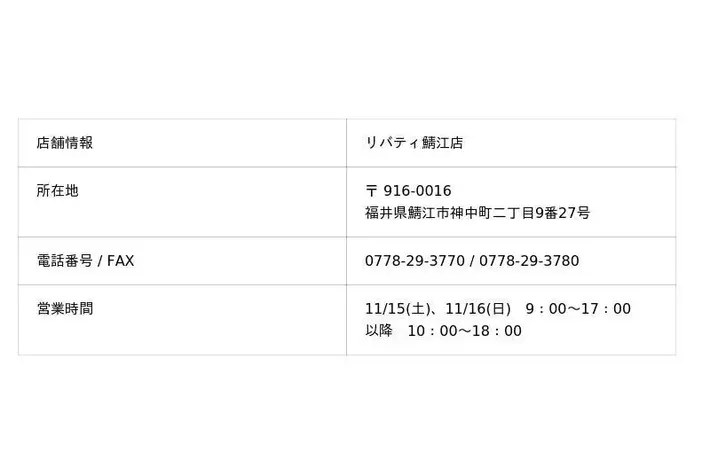Select the hours 10:00〜18:00
The height and width of the screenshot is (474, 710).
click(x=464, y=331)
